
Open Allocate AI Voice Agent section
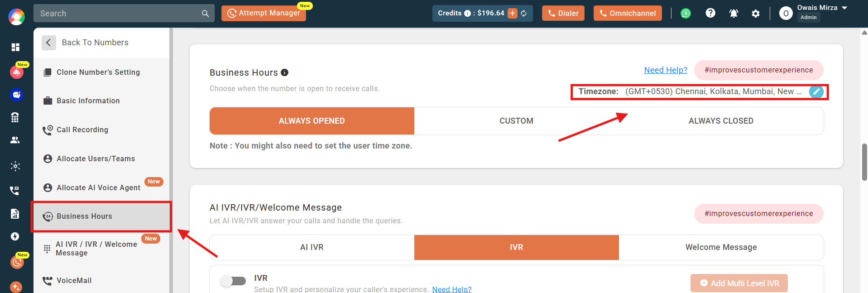tap(102, 187)
